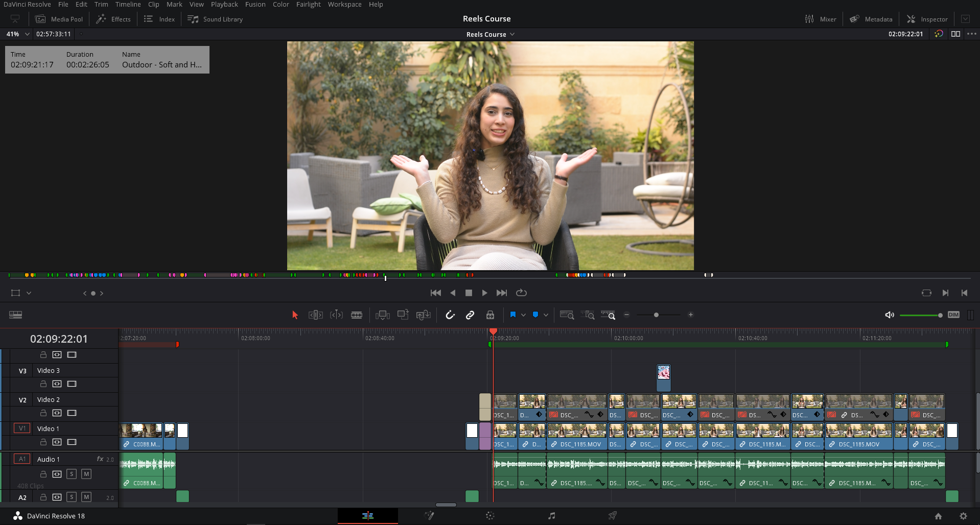The width and height of the screenshot is (980, 525).
Task: Click the blue flag icon
Action: tap(513, 315)
